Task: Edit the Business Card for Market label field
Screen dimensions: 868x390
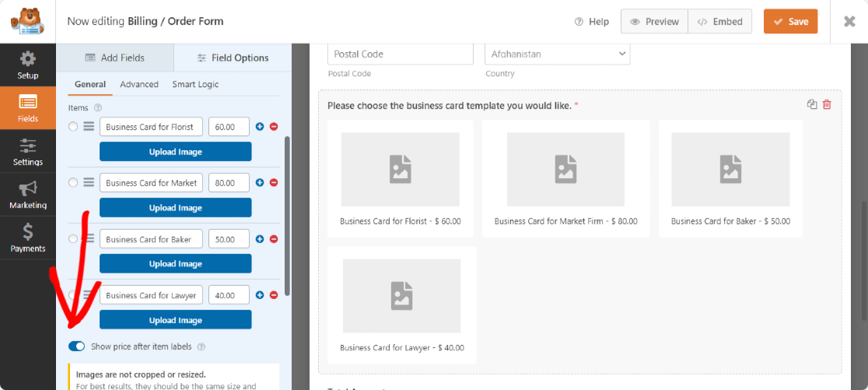Action: click(151, 183)
